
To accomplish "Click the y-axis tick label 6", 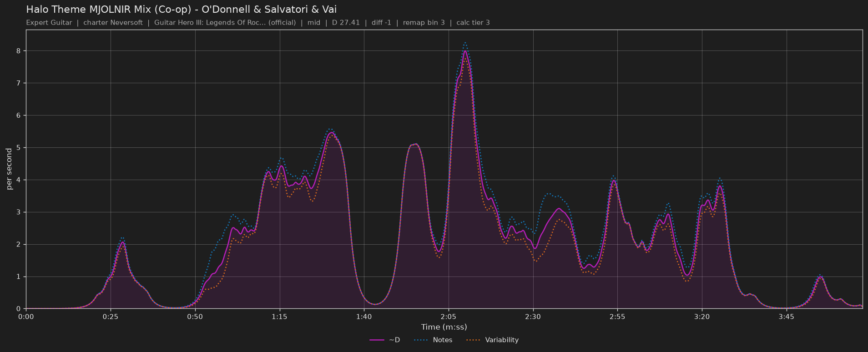I will click(x=19, y=116).
